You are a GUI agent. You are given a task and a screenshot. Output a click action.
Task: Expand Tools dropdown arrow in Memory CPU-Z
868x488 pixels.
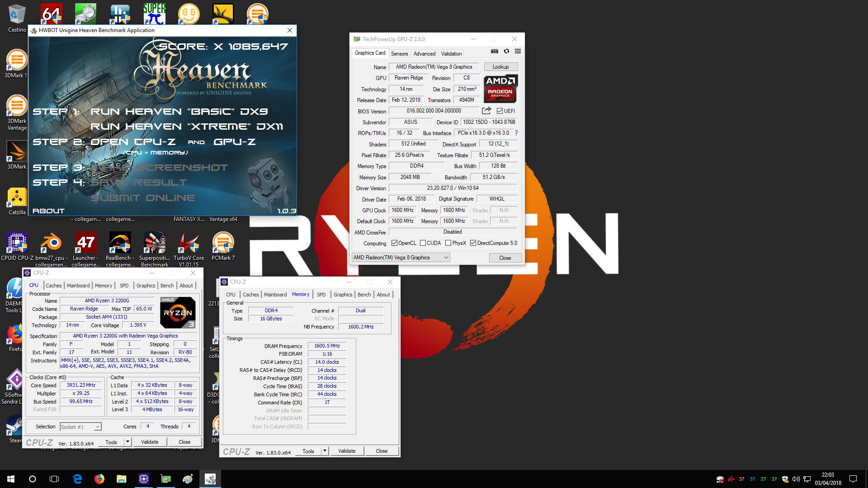(325, 451)
